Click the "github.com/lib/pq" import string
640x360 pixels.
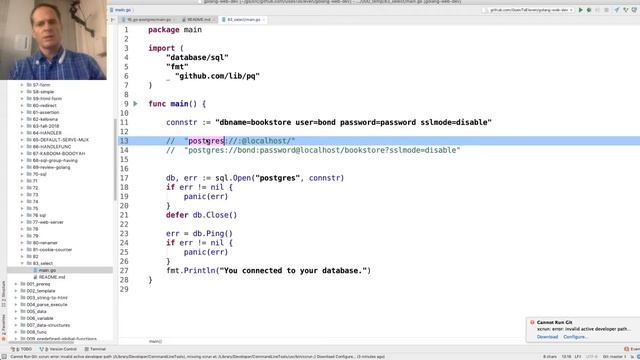click(x=218, y=76)
